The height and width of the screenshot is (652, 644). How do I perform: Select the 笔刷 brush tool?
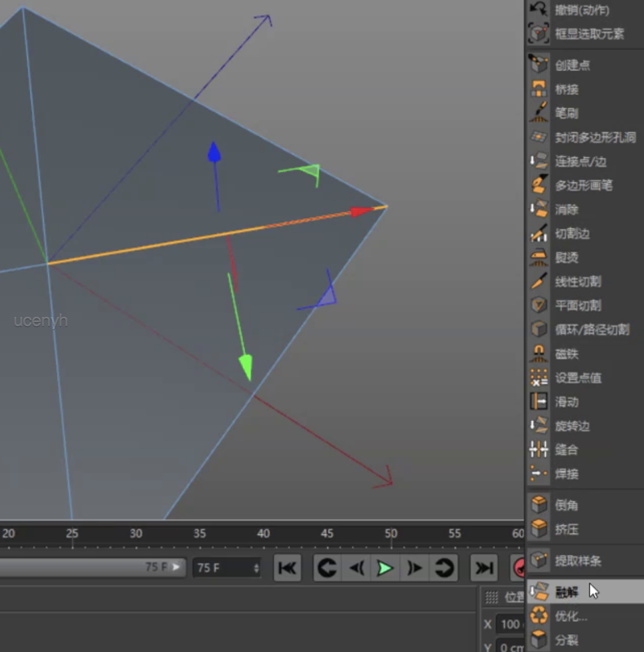(x=585, y=113)
